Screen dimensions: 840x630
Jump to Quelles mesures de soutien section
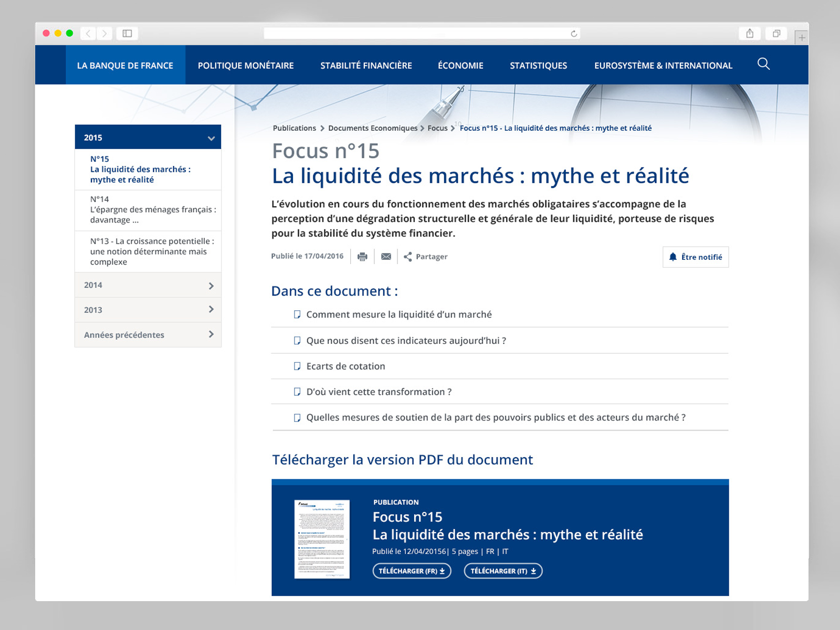496,418
